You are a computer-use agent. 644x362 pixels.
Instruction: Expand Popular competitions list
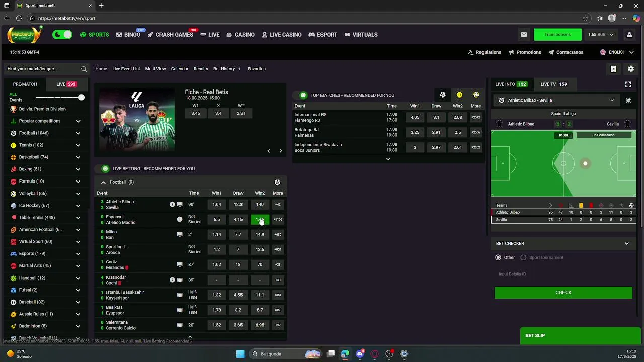(78, 121)
